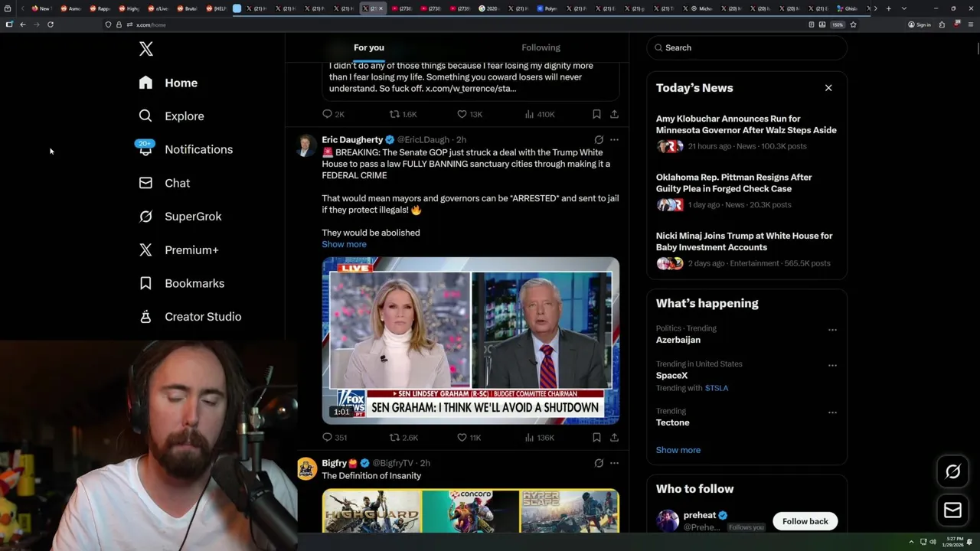The height and width of the screenshot is (551, 980).
Task: Click the $TSLA cashtag link
Action: click(x=717, y=388)
